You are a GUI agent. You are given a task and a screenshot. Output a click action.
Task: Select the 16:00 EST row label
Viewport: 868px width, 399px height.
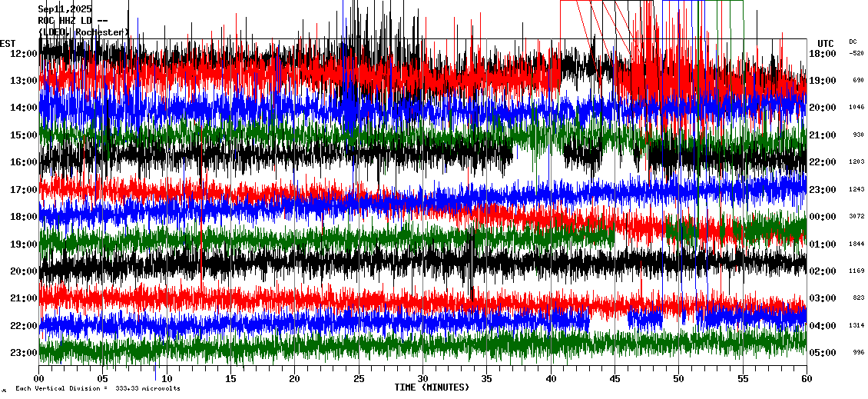pyautogui.click(x=25, y=162)
